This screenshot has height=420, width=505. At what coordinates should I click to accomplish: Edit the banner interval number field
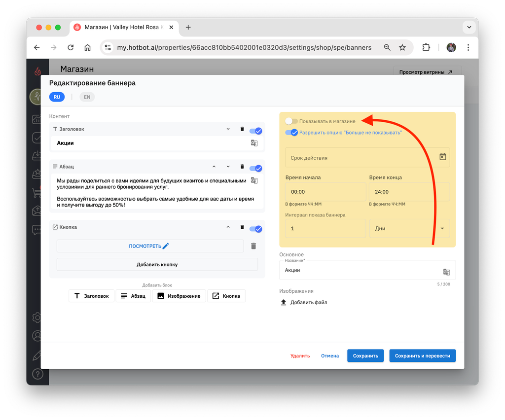click(x=325, y=229)
